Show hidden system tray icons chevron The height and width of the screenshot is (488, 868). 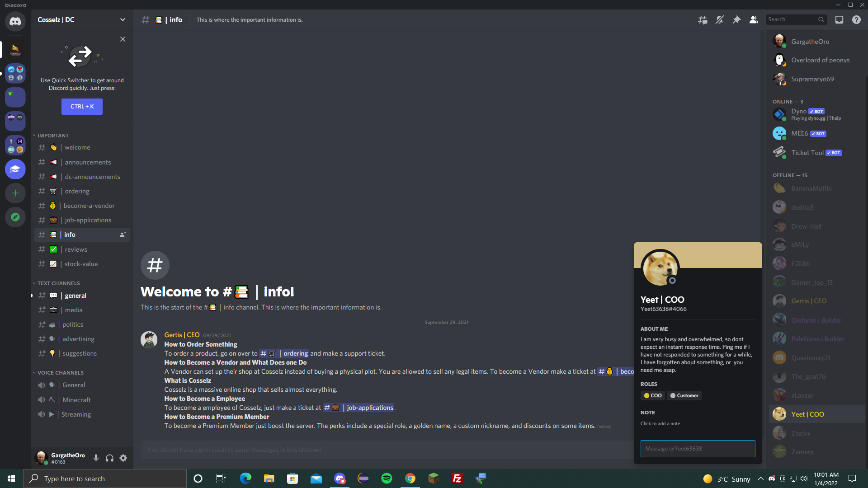[760, 479]
